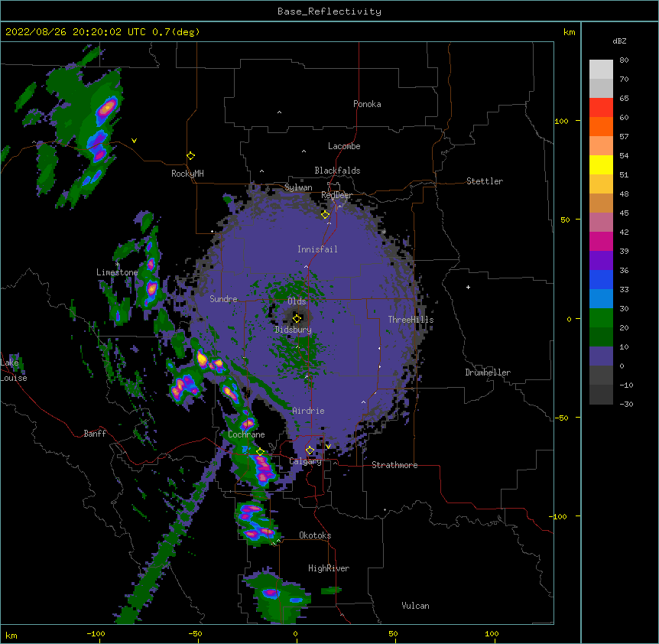The height and width of the screenshot is (644, 659).
Task: Click the Blackfalds label
Action: pyautogui.click(x=337, y=171)
